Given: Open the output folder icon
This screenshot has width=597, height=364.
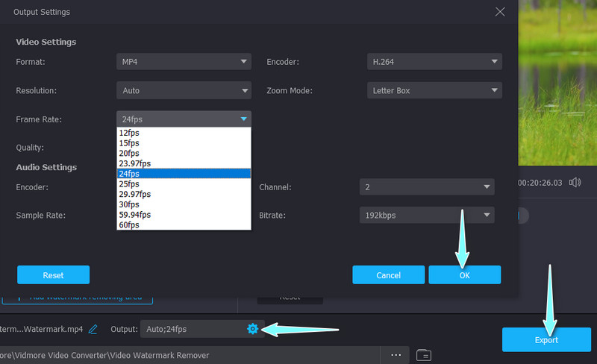Looking at the screenshot, I should click(x=423, y=354).
